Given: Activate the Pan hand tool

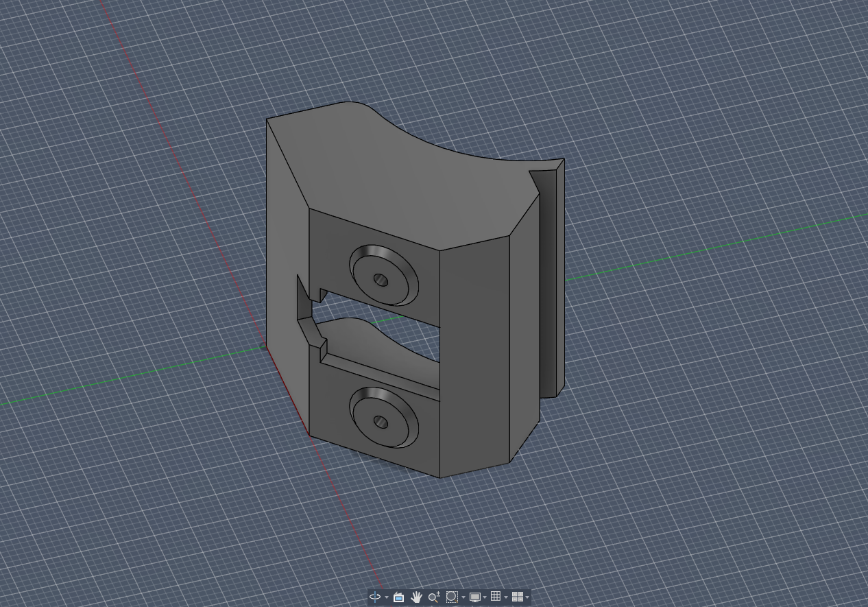Looking at the screenshot, I should (416, 597).
